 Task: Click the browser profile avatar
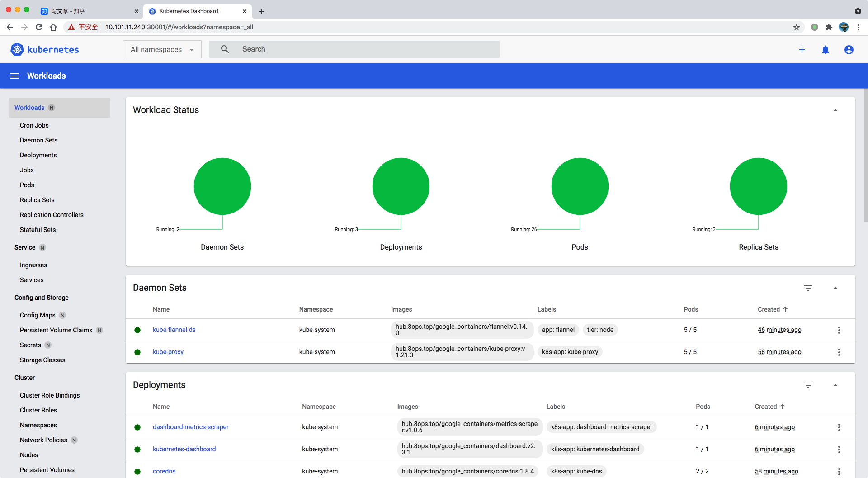[x=844, y=27]
